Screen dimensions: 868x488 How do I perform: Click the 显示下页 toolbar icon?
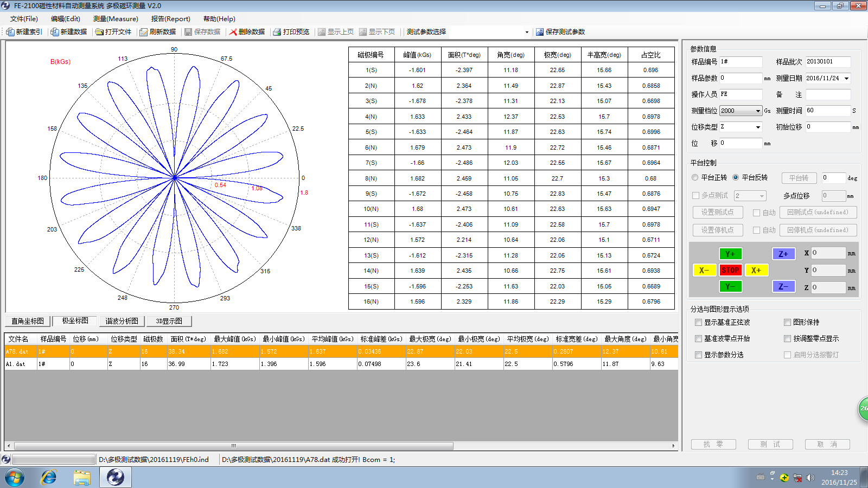[363, 32]
